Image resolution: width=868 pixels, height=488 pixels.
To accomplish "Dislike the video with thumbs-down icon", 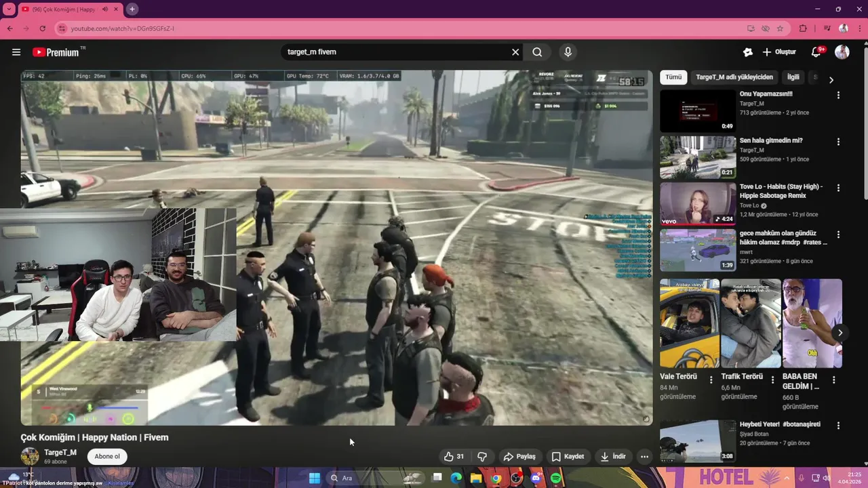I will (482, 456).
